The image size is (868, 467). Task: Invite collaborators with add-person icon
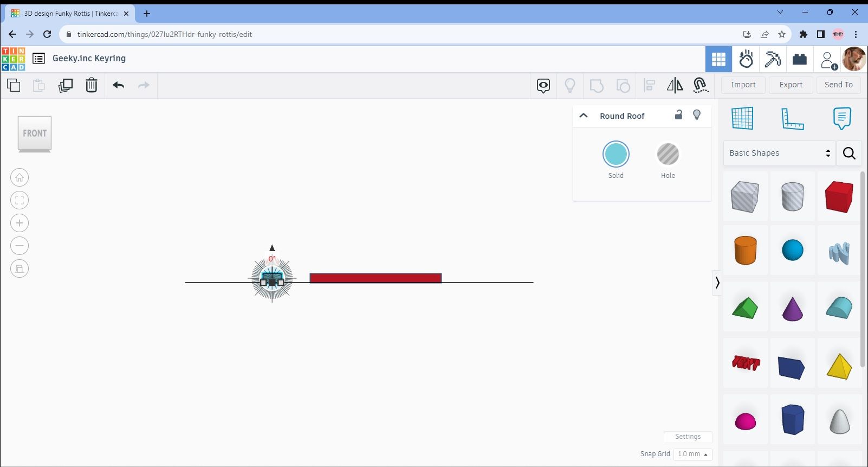pyautogui.click(x=828, y=60)
